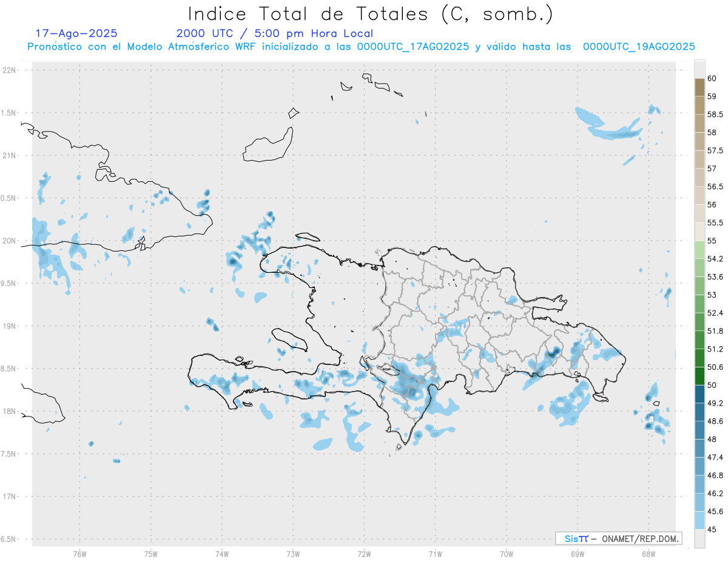Viewport: 728px width, 562px height.
Task: Click the 19N latitude axis label
Action: (10, 326)
